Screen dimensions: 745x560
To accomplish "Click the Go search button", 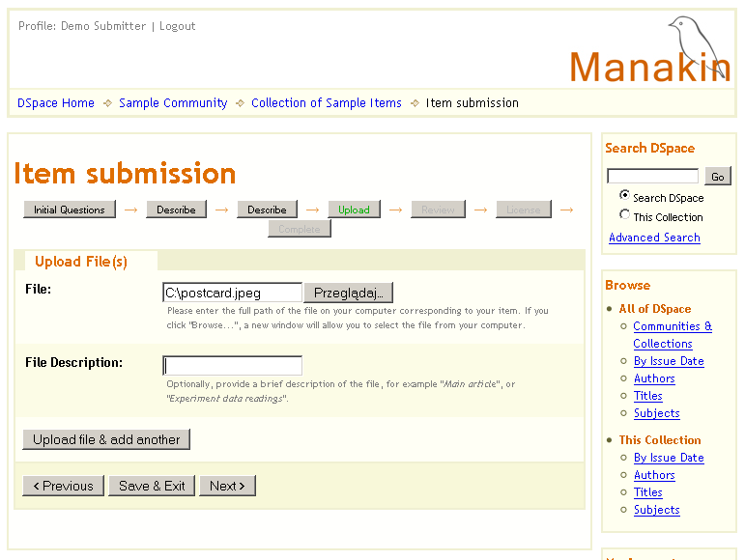I will (x=717, y=177).
